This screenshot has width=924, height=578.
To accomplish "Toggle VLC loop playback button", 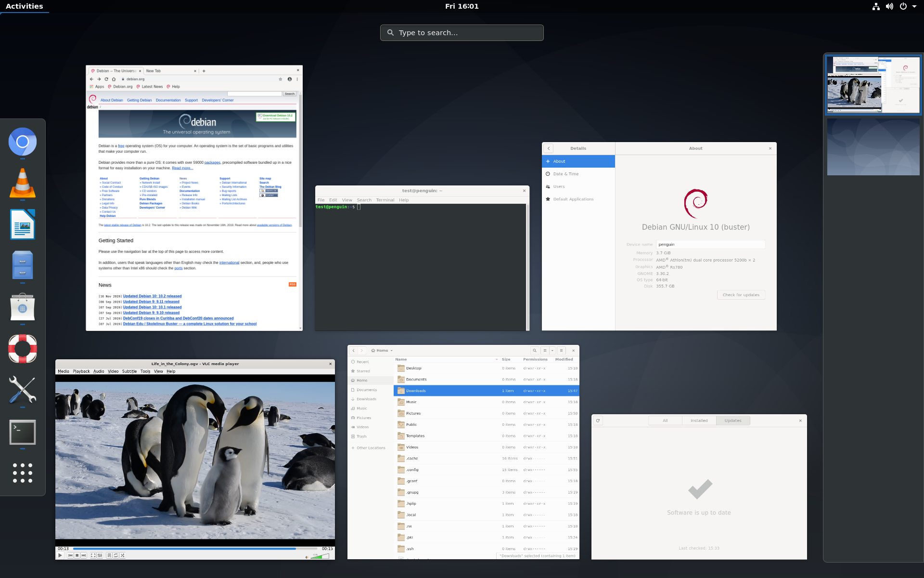I will [x=116, y=555].
